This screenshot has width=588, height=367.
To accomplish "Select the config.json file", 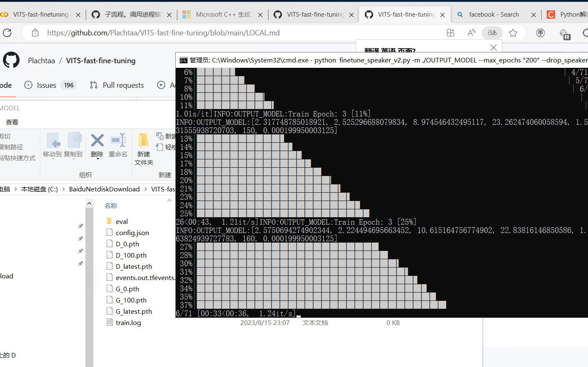I will (x=132, y=233).
